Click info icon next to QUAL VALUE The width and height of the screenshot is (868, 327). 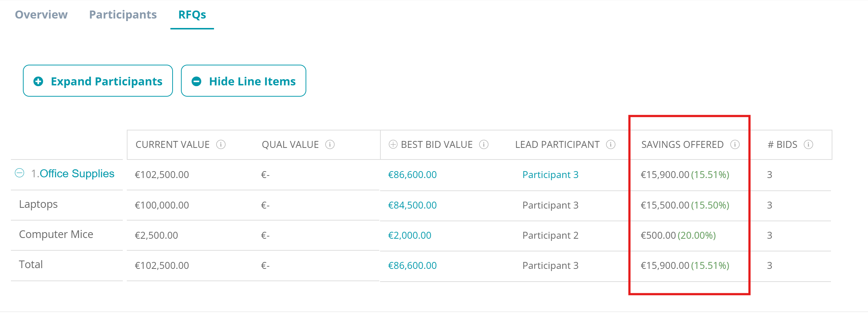[330, 145]
